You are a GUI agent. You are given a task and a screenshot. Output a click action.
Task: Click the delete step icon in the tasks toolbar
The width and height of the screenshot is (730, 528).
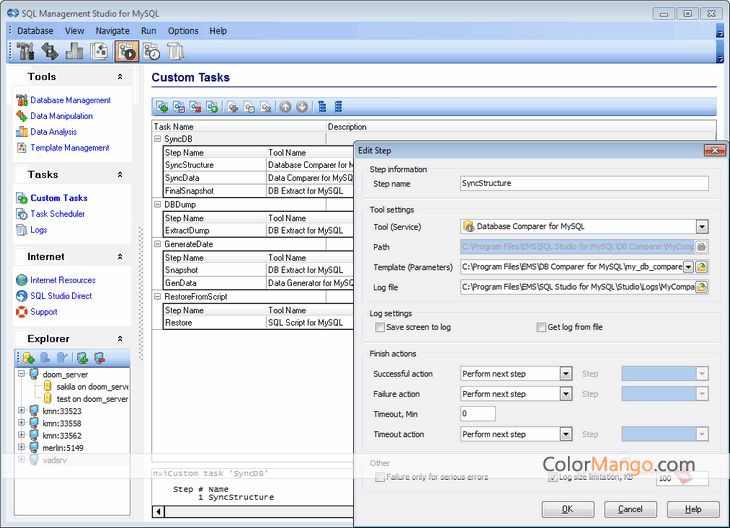click(266, 107)
